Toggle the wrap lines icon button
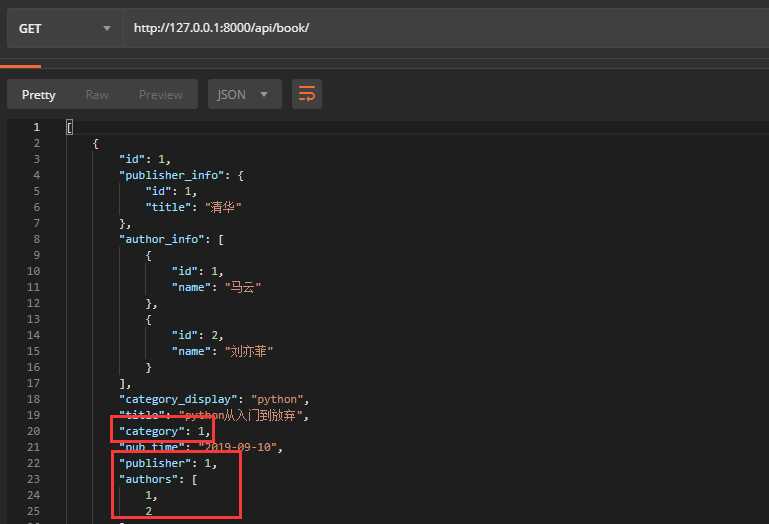The height and width of the screenshot is (524, 769). [x=307, y=94]
